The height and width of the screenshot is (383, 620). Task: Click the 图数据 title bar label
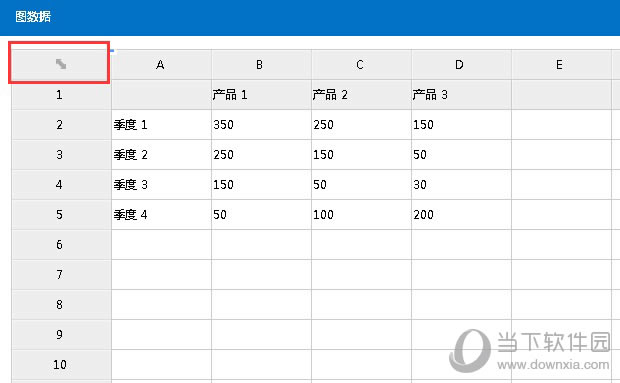click(x=33, y=17)
